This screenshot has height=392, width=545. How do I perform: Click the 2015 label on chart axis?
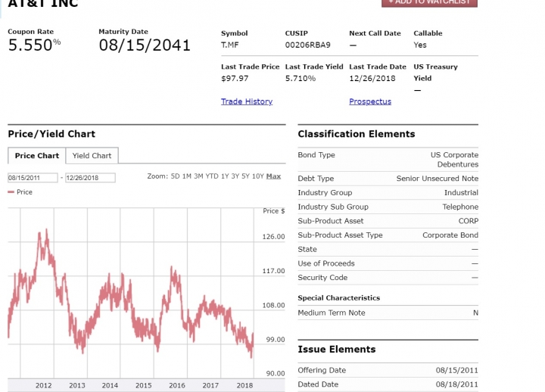coord(144,385)
